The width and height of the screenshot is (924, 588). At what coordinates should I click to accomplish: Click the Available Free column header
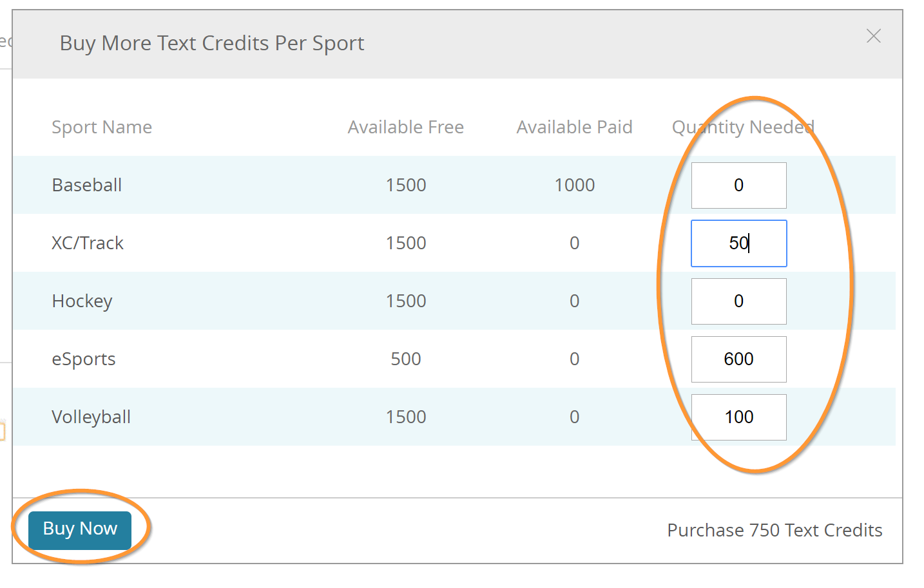point(406,128)
